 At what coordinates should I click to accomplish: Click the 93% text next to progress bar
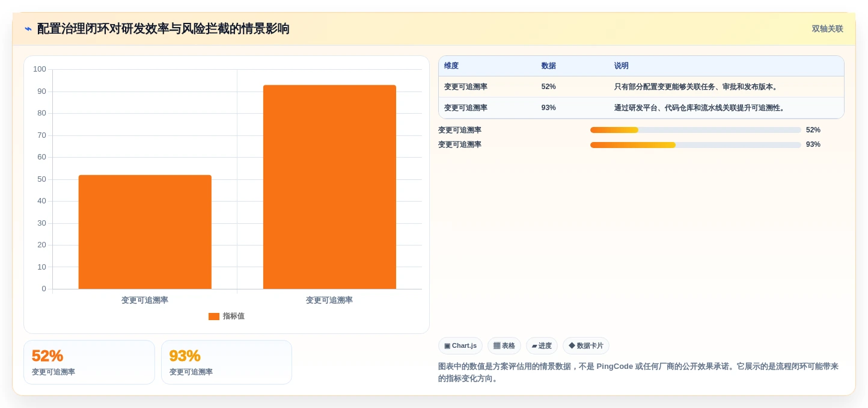[x=813, y=144]
